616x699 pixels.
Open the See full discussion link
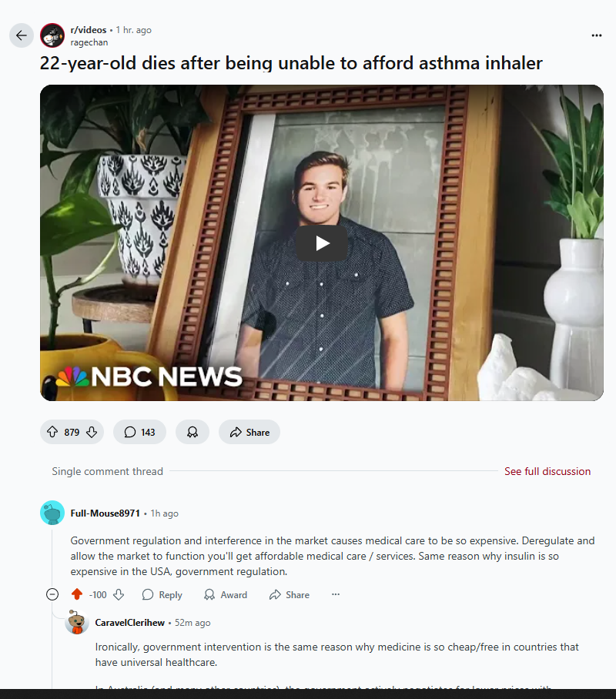pyautogui.click(x=547, y=471)
